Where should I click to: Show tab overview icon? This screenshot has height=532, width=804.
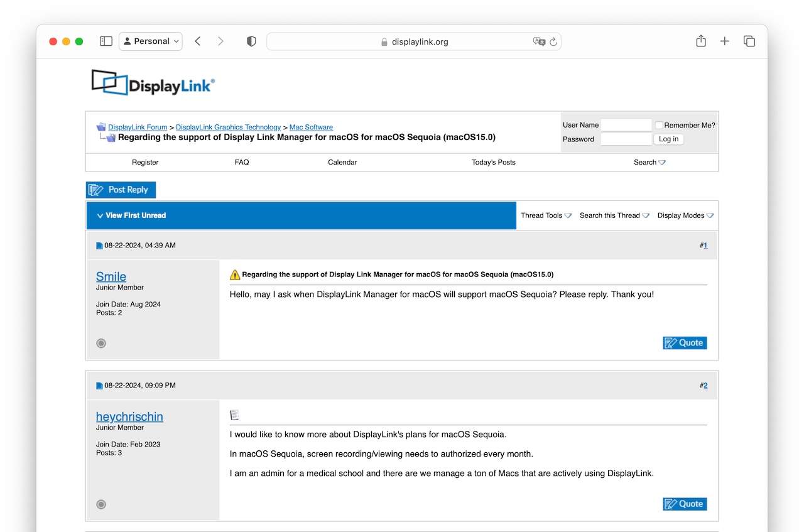coord(749,41)
